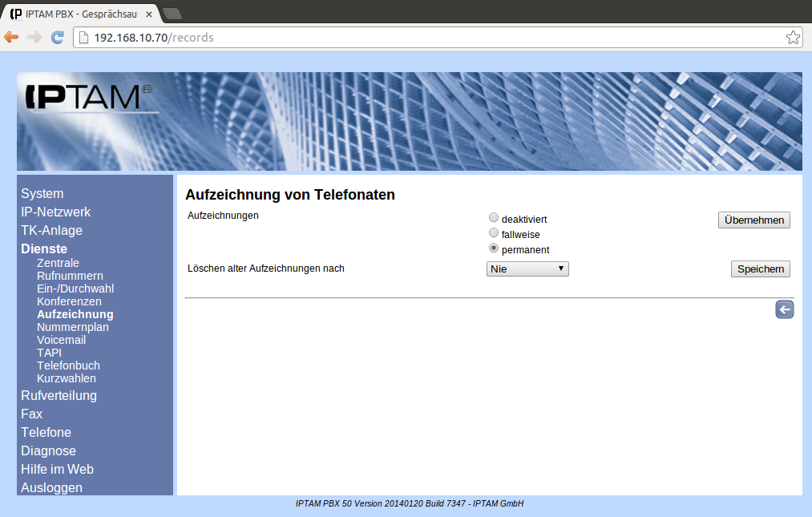Expand the Rufverteilung menu section
Screen dimensions: 812x517
pyautogui.click(x=59, y=395)
